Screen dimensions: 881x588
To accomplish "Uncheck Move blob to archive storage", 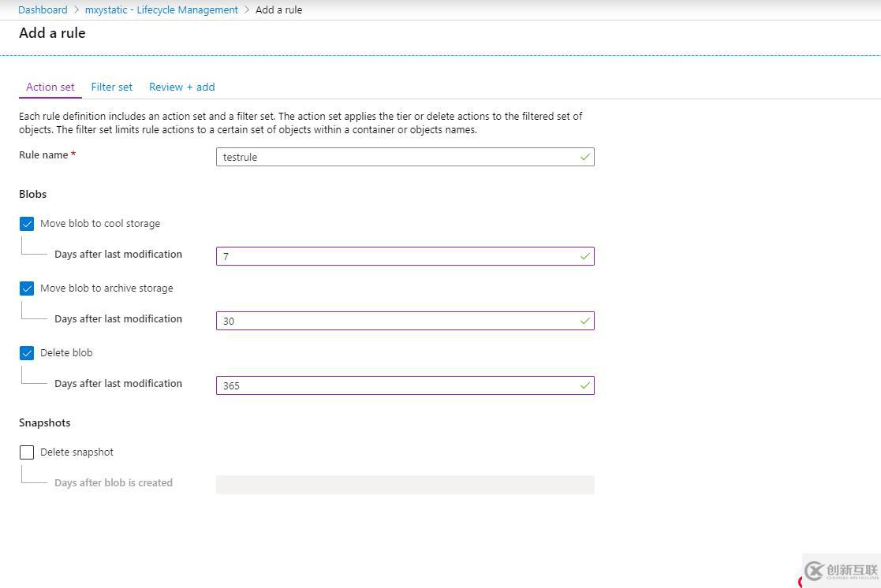I will [x=27, y=288].
